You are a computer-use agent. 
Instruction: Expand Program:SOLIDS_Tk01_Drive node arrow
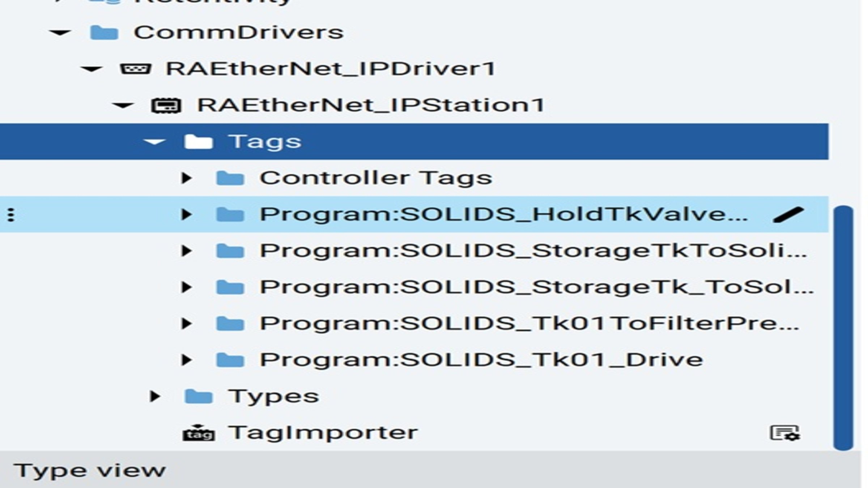point(186,360)
